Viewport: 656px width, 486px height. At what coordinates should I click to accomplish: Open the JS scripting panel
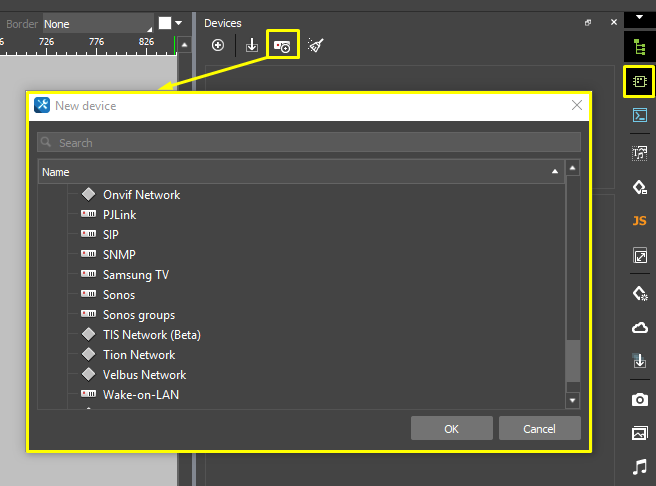pos(639,221)
